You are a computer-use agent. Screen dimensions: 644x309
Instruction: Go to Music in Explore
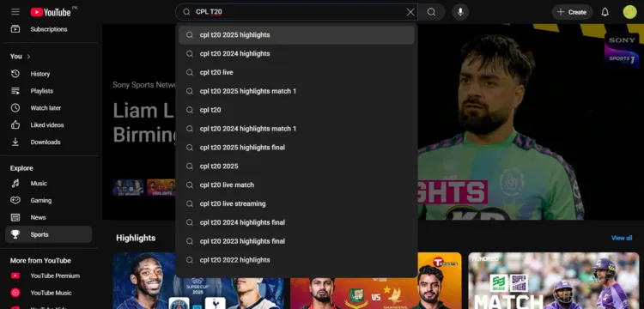(48, 184)
